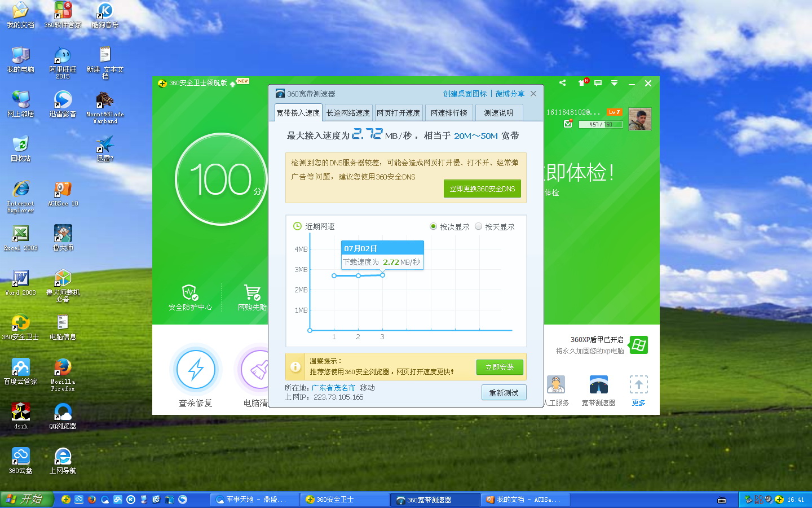Select the 按天显示 radio button

[478, 226]
